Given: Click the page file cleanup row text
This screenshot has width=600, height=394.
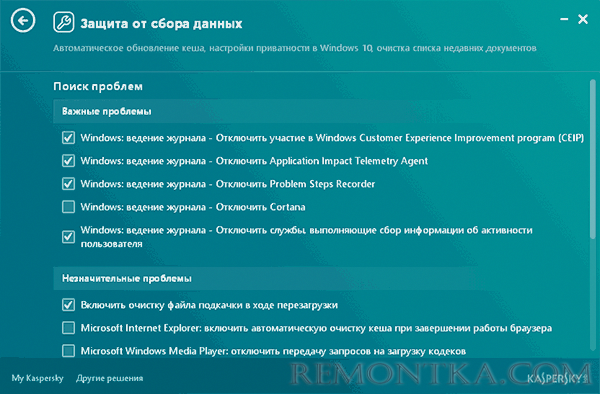Looking at the screenshot, I should click(x=209, y=305).
